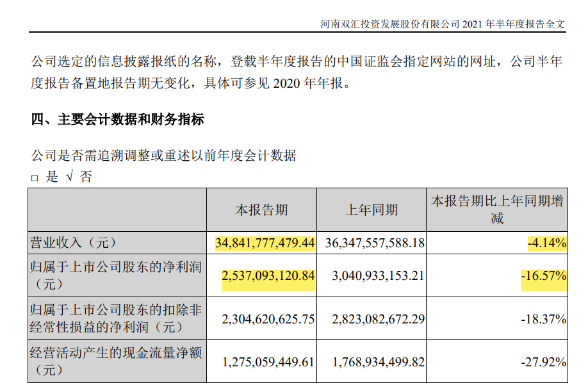Click the highlighted -4.14% cell

coord(546,243)
